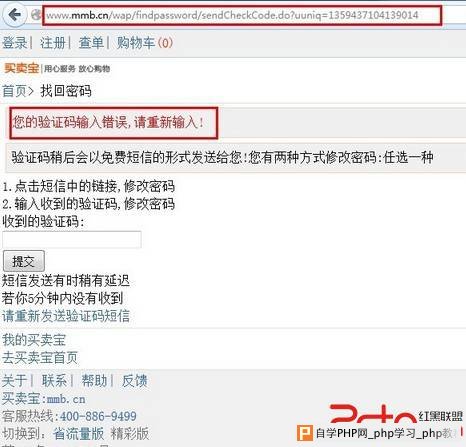The width and height of the screenshot is (466, 447).
Task: Click the 收到的验证码 input box
Action: 72,239
